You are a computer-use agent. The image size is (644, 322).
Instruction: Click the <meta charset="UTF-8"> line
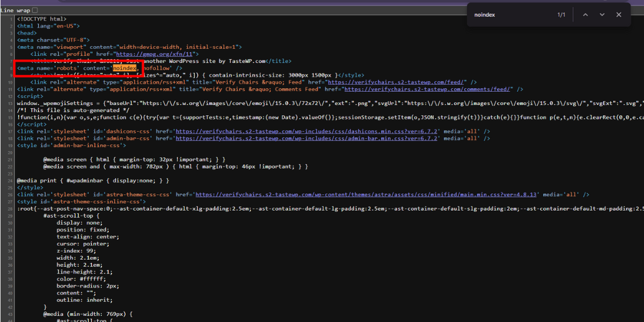point(53,40)
